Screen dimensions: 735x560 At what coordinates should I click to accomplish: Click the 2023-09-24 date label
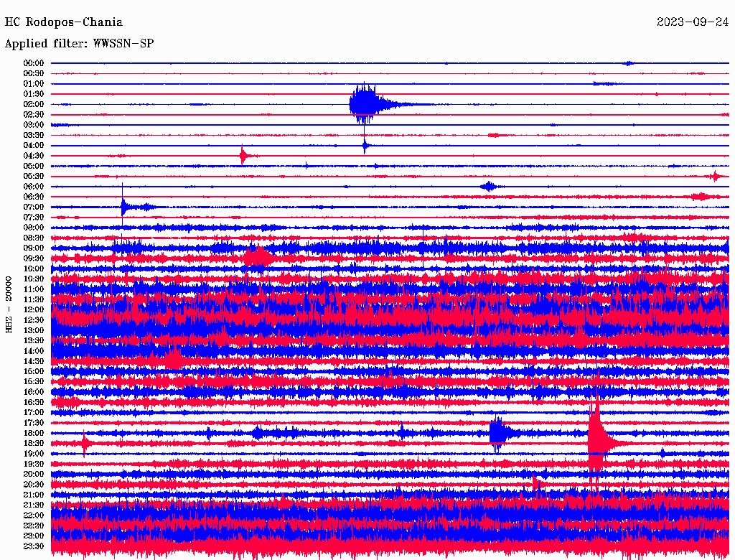click(x=693, y=22)
